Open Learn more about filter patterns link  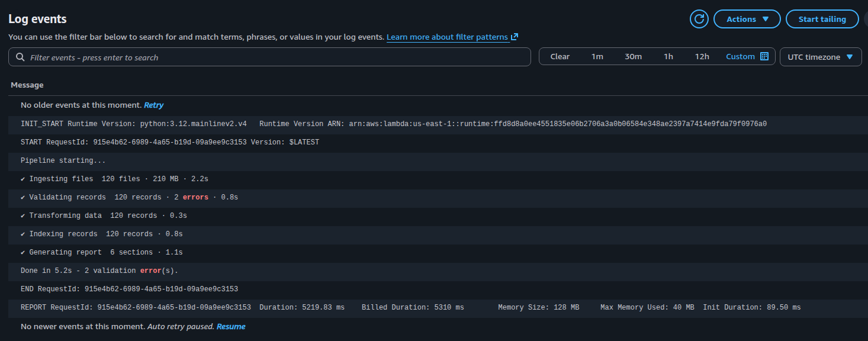(447, 37)
